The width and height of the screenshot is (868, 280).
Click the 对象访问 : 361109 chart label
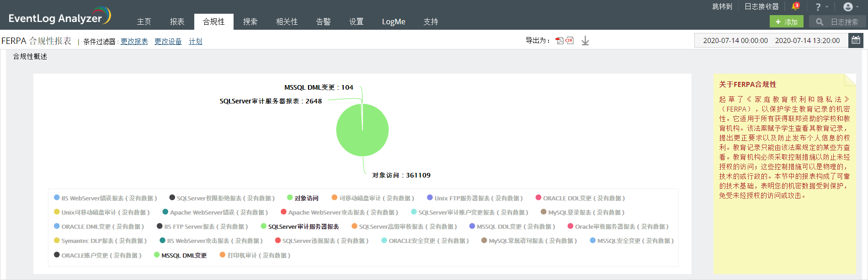click(401, 175)
